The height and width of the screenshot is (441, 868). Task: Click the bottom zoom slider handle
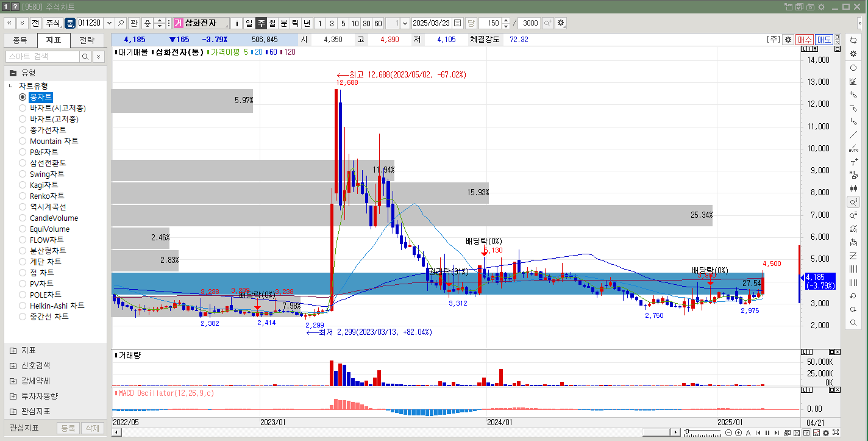click(687, 432)
